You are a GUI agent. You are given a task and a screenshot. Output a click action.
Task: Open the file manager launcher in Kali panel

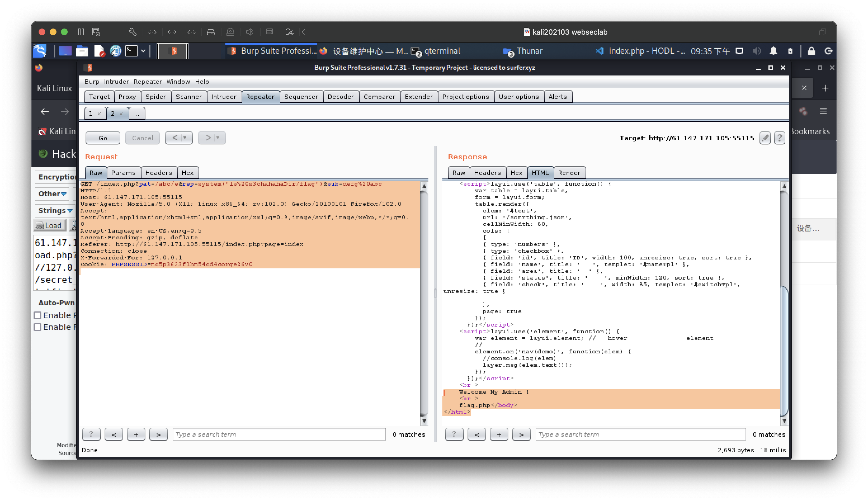82,51
